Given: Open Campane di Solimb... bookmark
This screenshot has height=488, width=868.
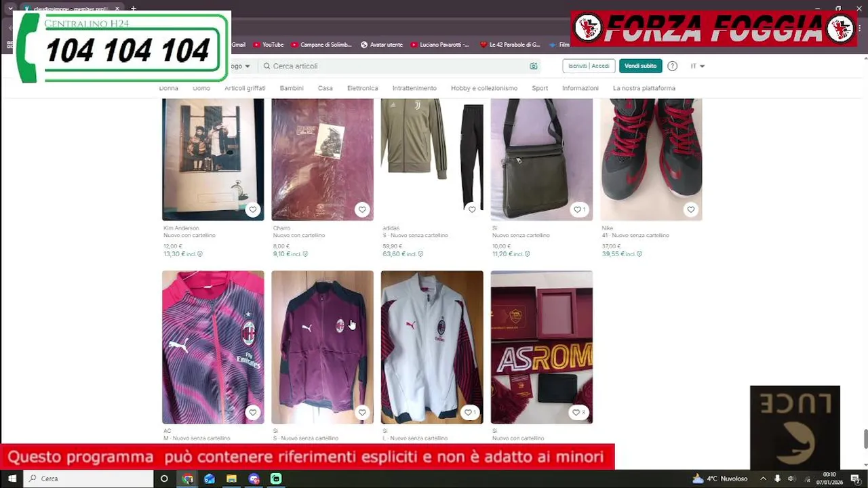Looking at the screenshot, I should coord(321,45).
